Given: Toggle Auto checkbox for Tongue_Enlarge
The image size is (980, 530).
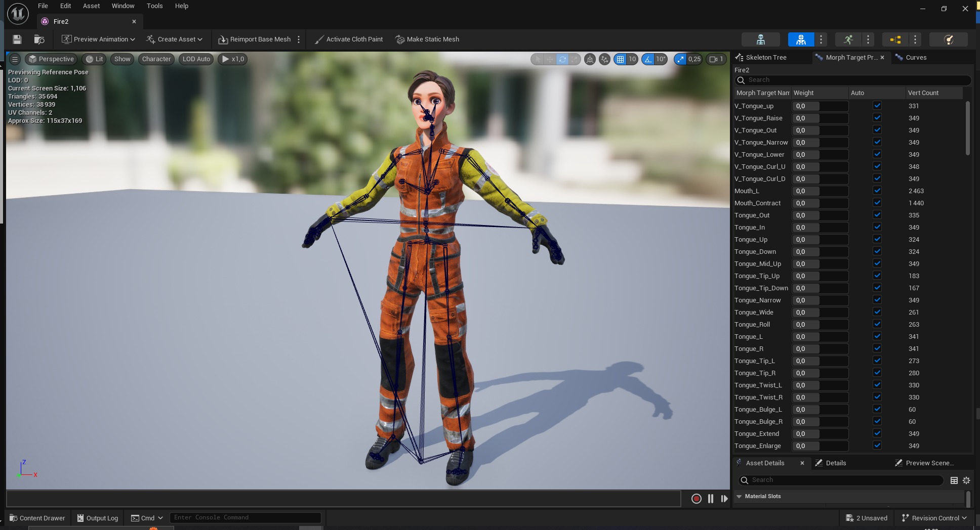Looking at the screenshot, I should 877,446.
